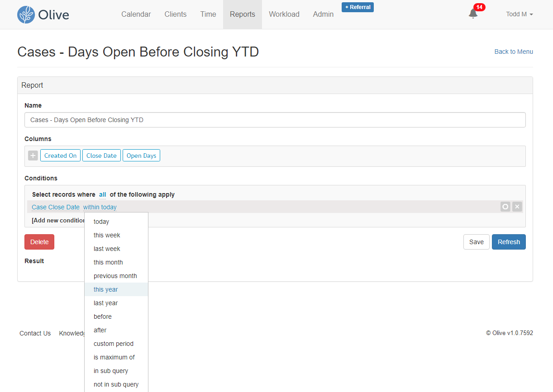
Task: Start a new referral with the Referral button
Action: pyautogui.click(x=358, y=7)
